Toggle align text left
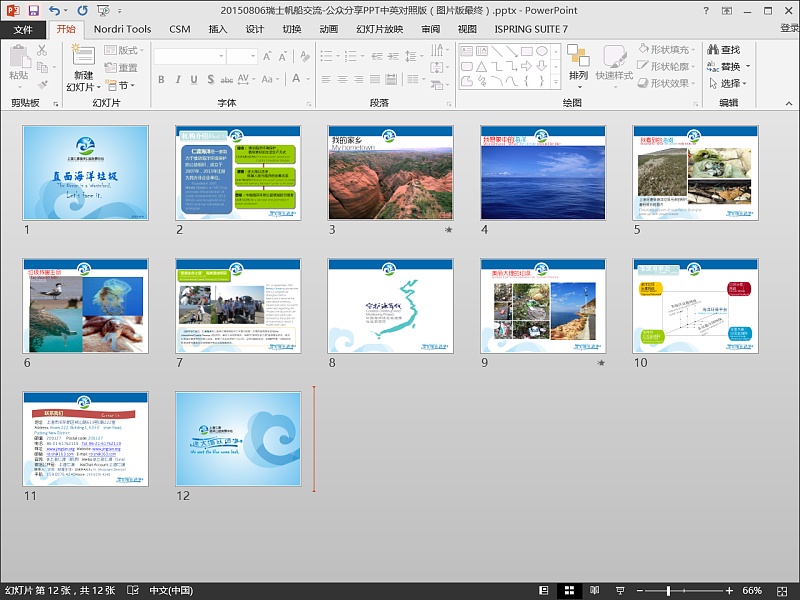The width and height of the screenshot is (800, 600). [326, 79]
